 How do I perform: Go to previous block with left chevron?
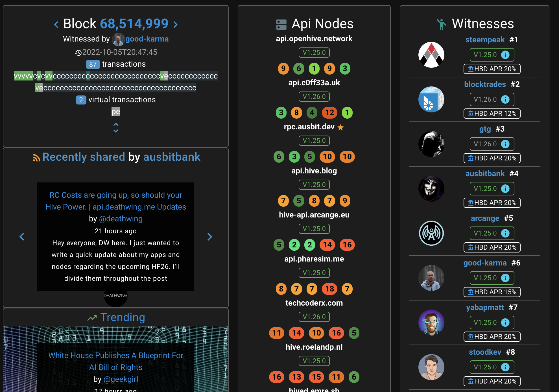(x=56, y=25)
